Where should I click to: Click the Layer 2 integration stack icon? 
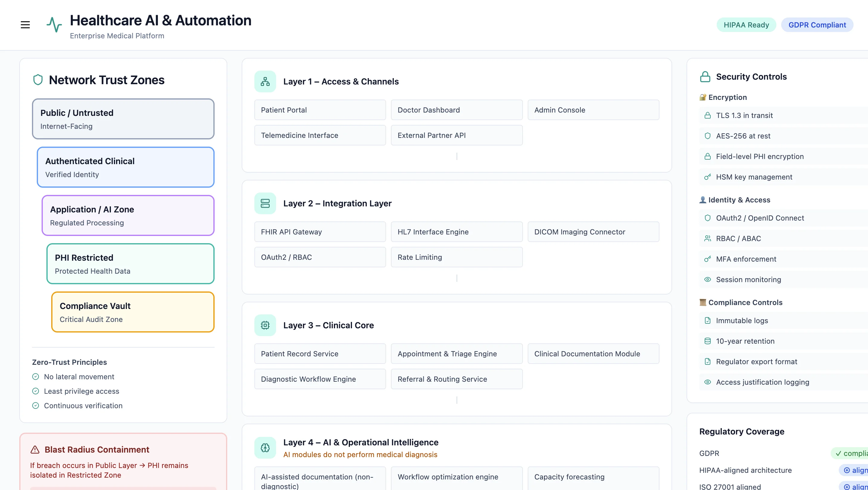[266, 203]
